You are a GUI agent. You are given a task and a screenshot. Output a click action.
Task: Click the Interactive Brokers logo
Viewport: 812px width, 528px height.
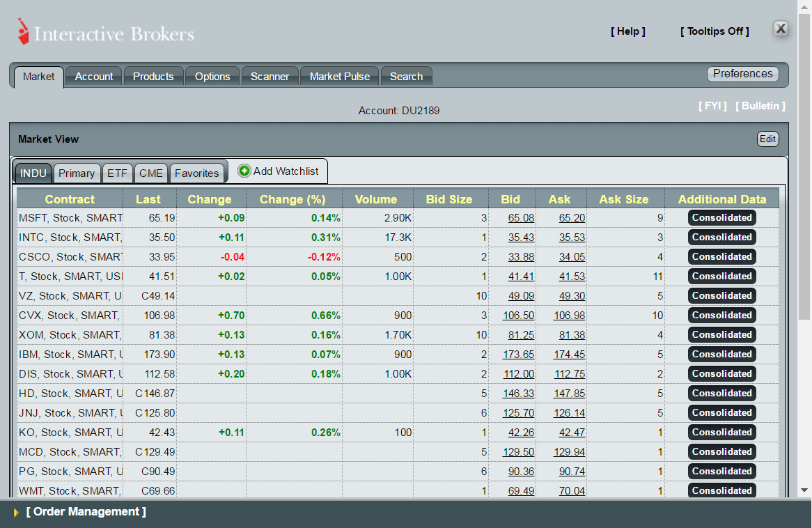104,31
